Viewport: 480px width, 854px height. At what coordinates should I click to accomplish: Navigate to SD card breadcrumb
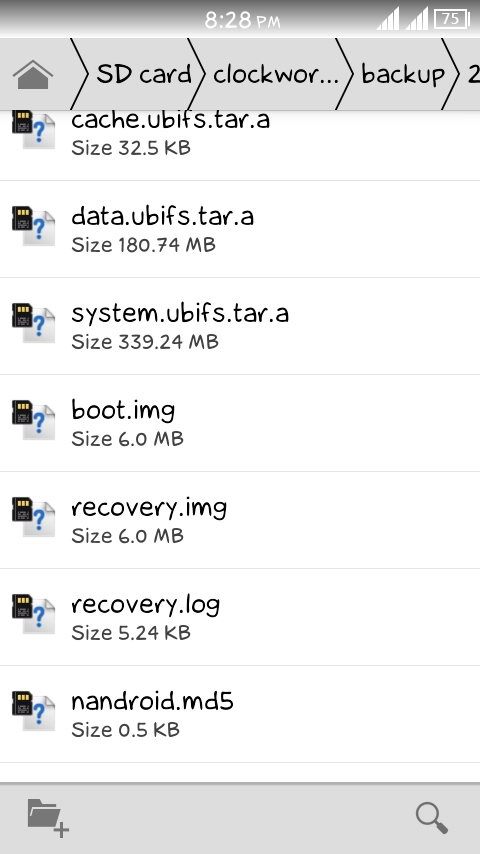pos(144,75)
